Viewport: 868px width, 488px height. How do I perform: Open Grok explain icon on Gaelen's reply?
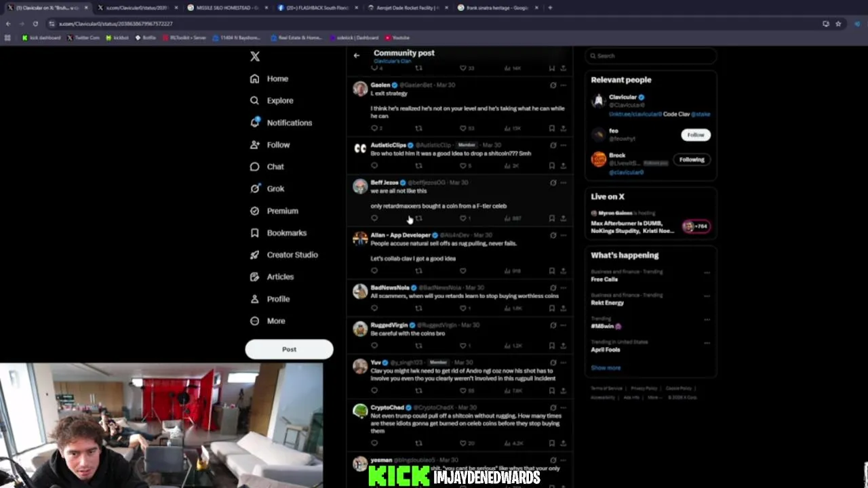[553, 85]
